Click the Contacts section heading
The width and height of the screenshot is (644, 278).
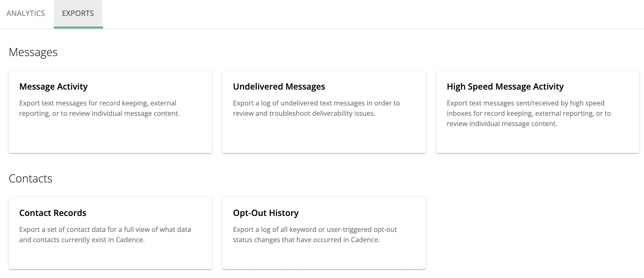click(x=30, y=178)
